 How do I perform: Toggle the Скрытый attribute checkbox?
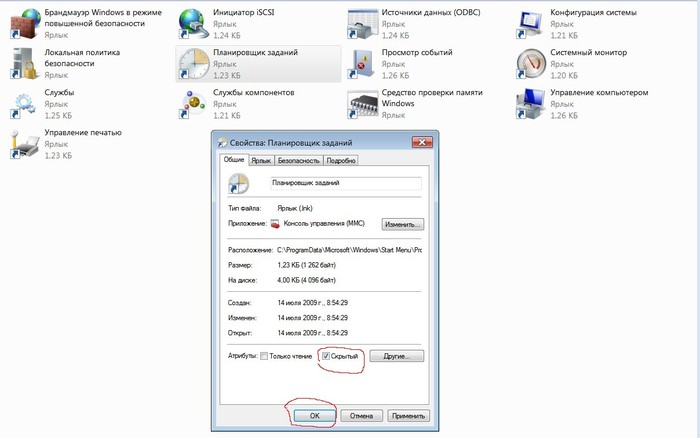coord(326,356)
